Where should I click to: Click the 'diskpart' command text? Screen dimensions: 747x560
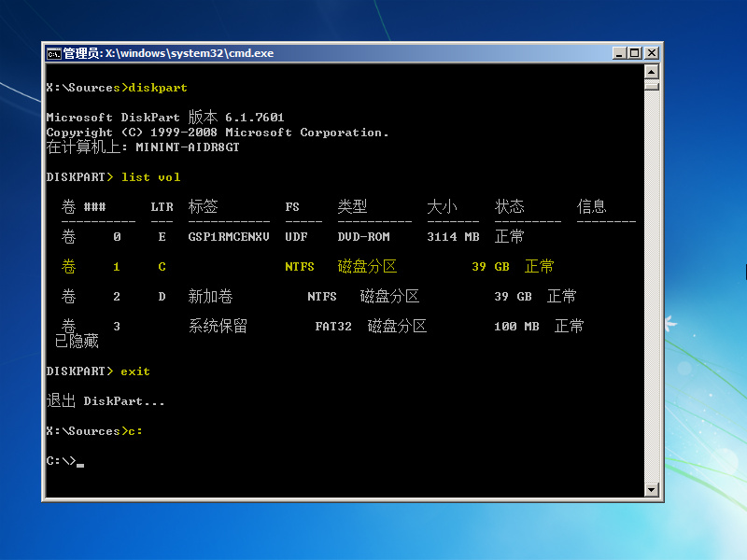point(158,88)
